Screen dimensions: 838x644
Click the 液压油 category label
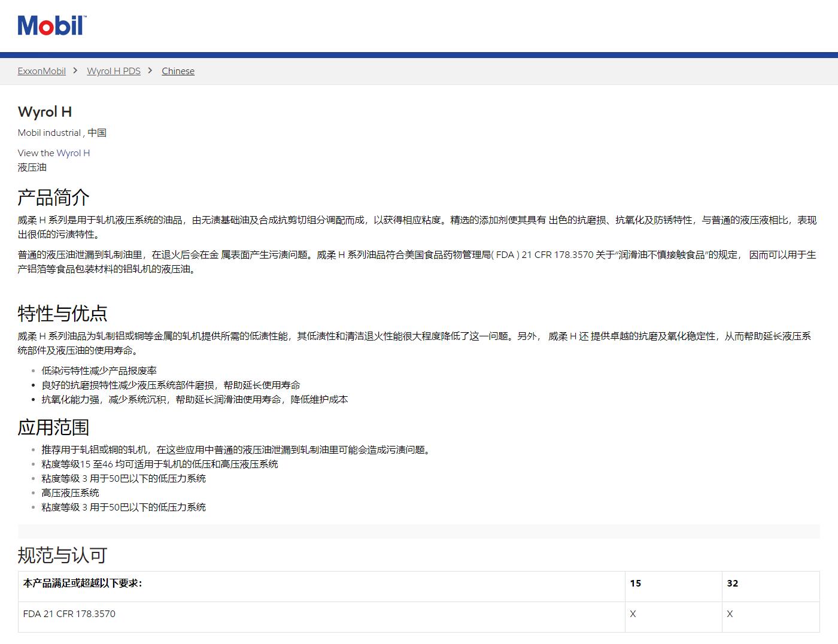tap(32, 168)
